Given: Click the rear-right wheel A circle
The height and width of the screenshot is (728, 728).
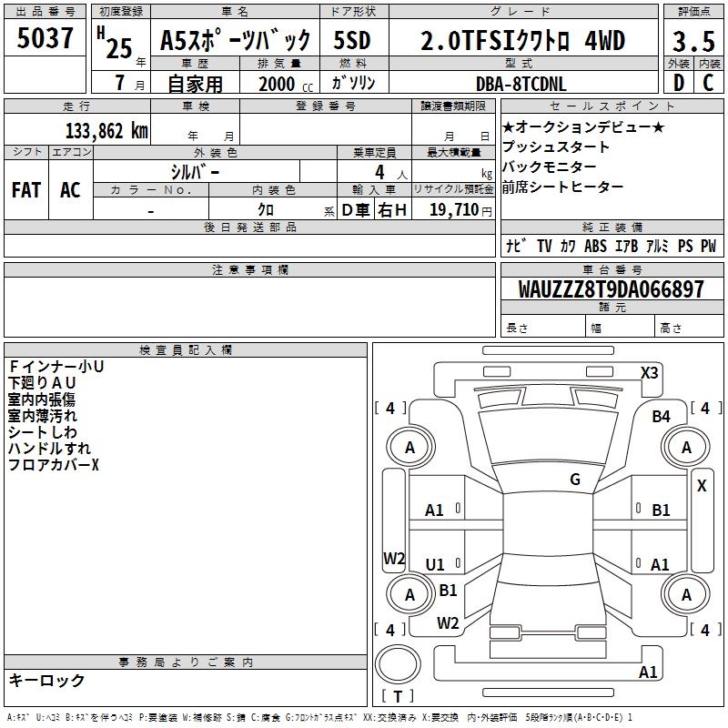Looking at the screenshot, I should (x=686, y=594).
